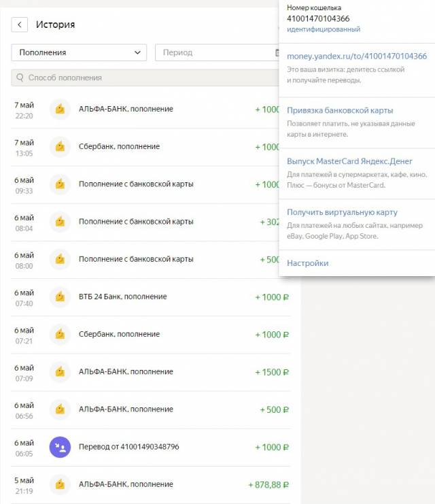Click wallet icon for ВТБ 24 Банк entry

click(x=60, y=297)
